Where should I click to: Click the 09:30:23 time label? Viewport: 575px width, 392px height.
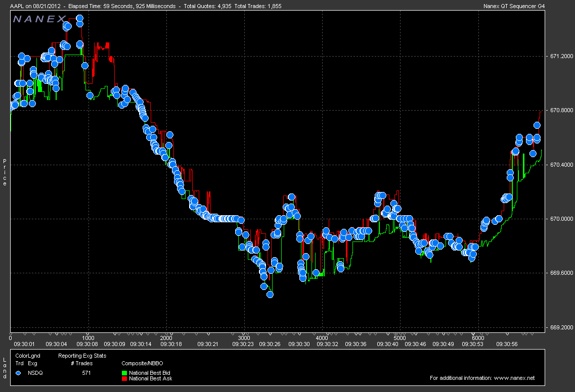(x=243, y=344)
